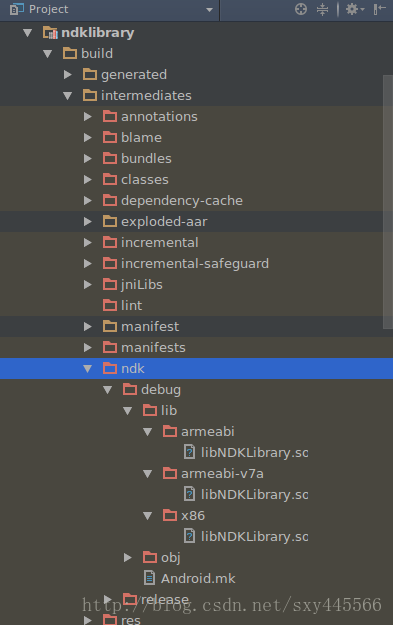Hide the Project tool window
This screenshot has width=393, height=625.
379,9
